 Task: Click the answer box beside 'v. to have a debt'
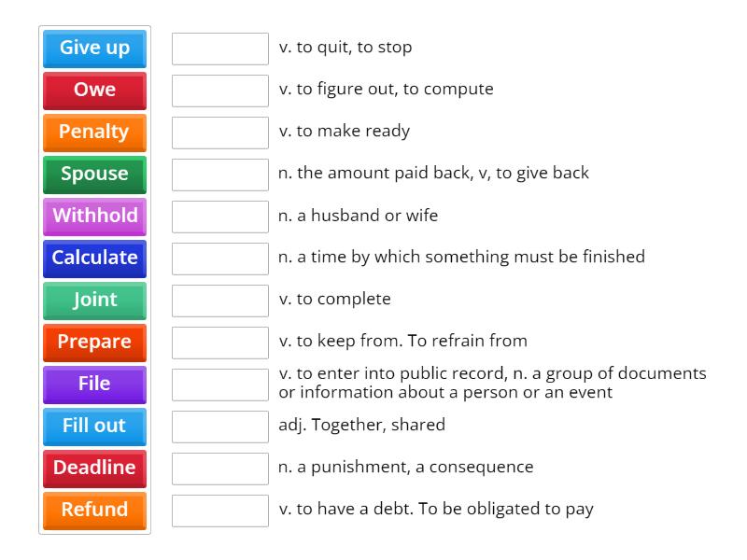pyautogui.click(x=219, y=511)
